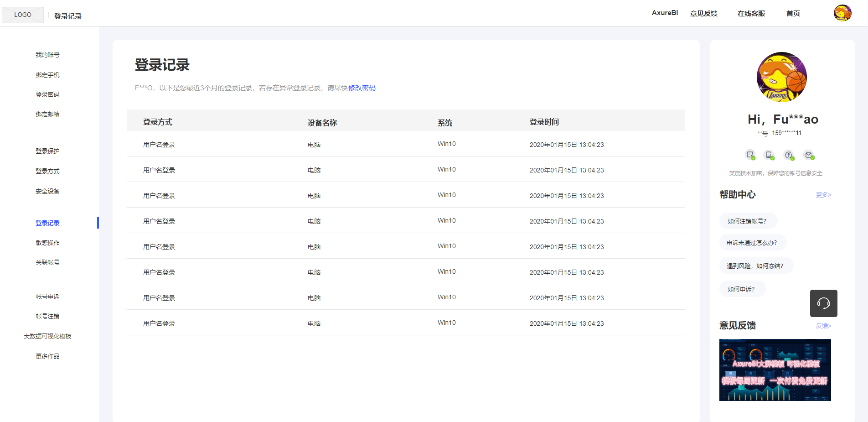This screenshot has height=422, width=868.
Task: Click the password key status icon
Action: click(x=789, y=155)
